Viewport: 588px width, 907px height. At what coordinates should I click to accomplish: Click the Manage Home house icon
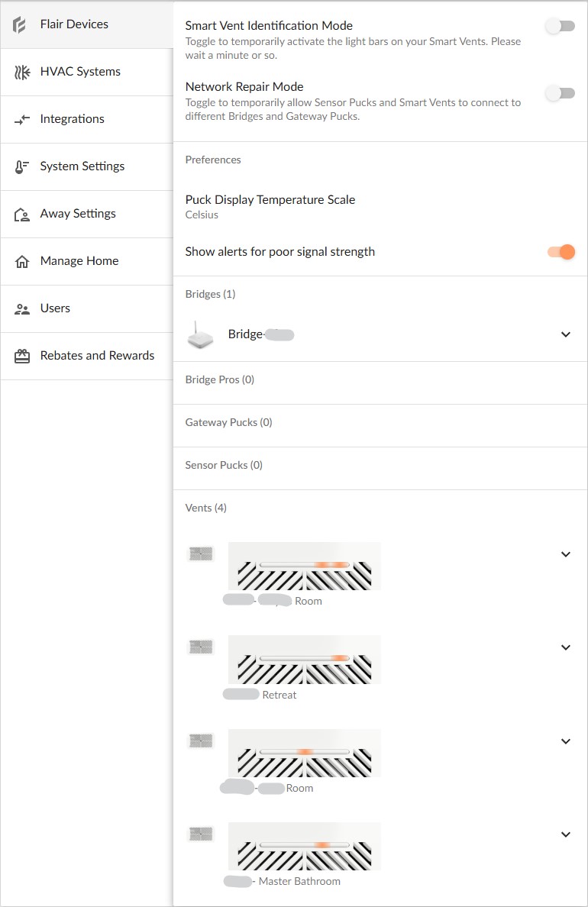click(x=21, y=261)
